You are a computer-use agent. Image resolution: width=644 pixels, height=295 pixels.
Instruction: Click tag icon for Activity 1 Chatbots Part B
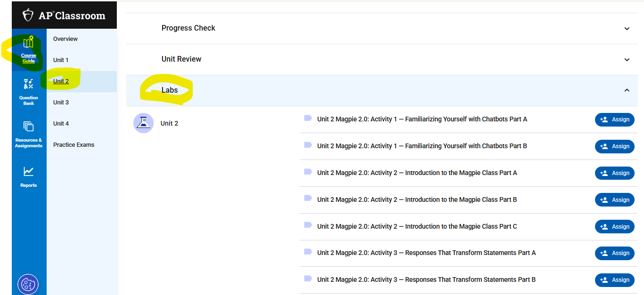pyautogui.click(x=308, y=145)
